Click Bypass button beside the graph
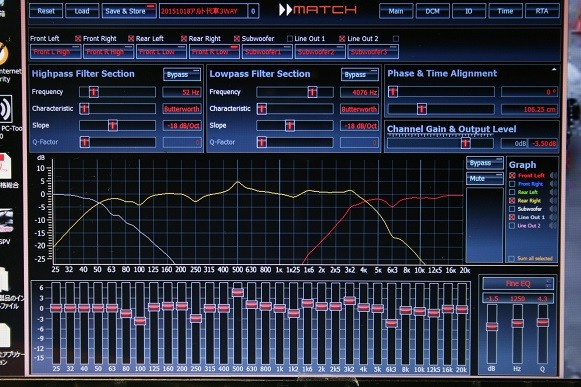Viewport: 581px width, 387px height. (x=484, y=163)
